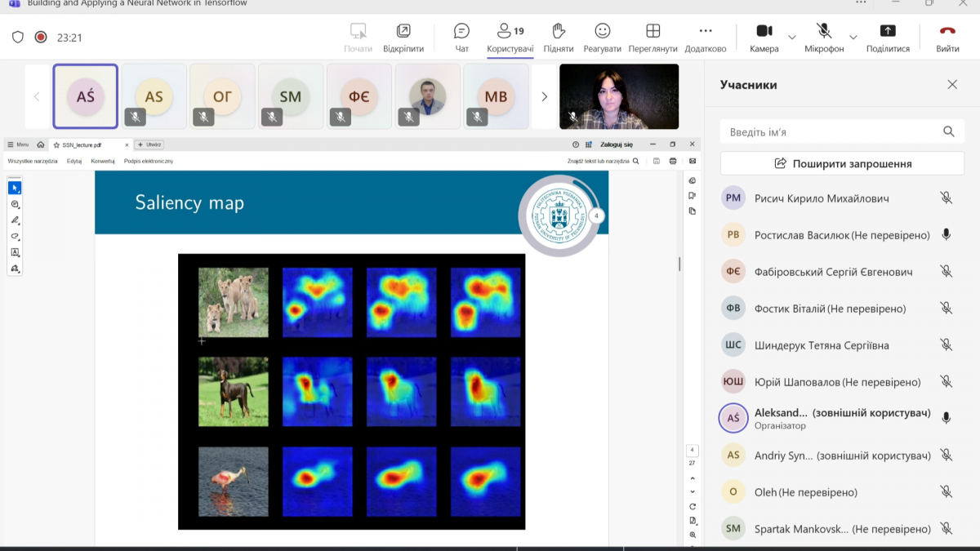Viewport: 980px width, 551px height.
Task: Click the PDF vertical scrollbar thumb
Action: 679,264
